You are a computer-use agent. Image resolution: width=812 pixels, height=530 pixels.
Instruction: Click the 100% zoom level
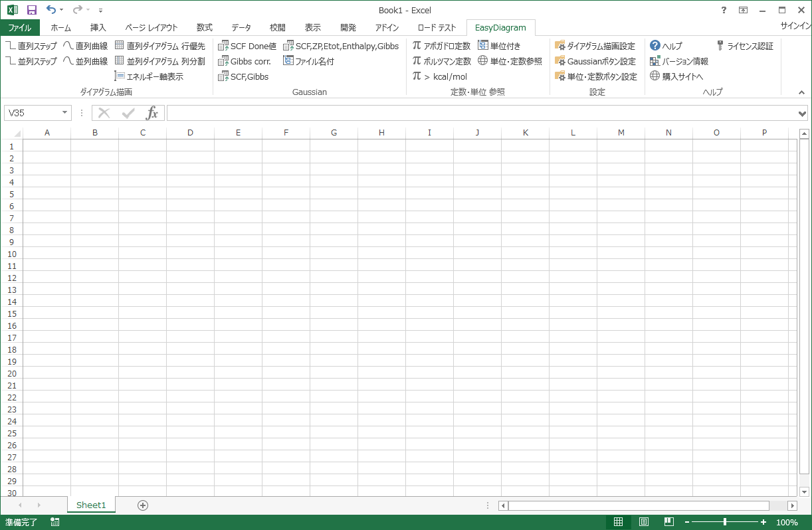click(787, 523)
